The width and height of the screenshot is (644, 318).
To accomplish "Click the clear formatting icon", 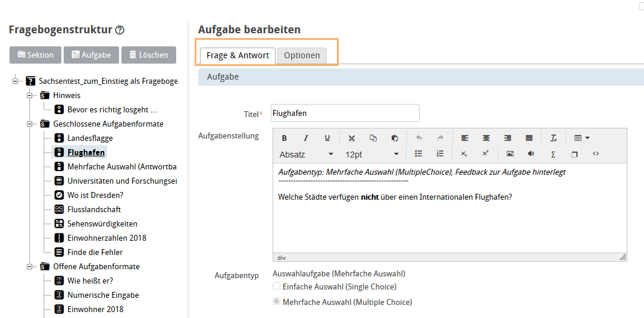I will (554, 138).
